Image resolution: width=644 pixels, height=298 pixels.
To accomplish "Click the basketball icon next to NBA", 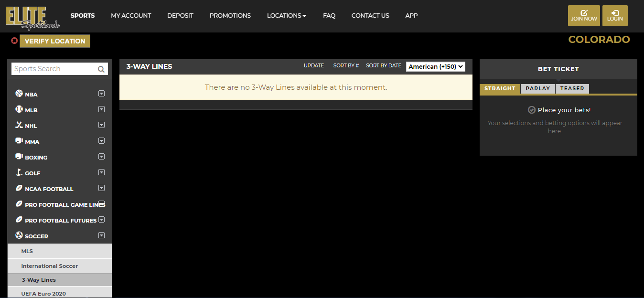I will point(19,94).
